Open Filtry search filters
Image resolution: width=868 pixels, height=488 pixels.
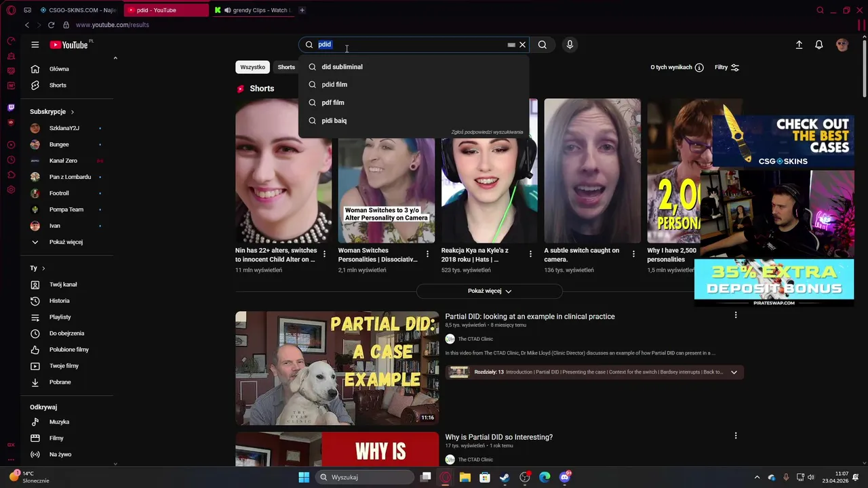pos(727,68)
